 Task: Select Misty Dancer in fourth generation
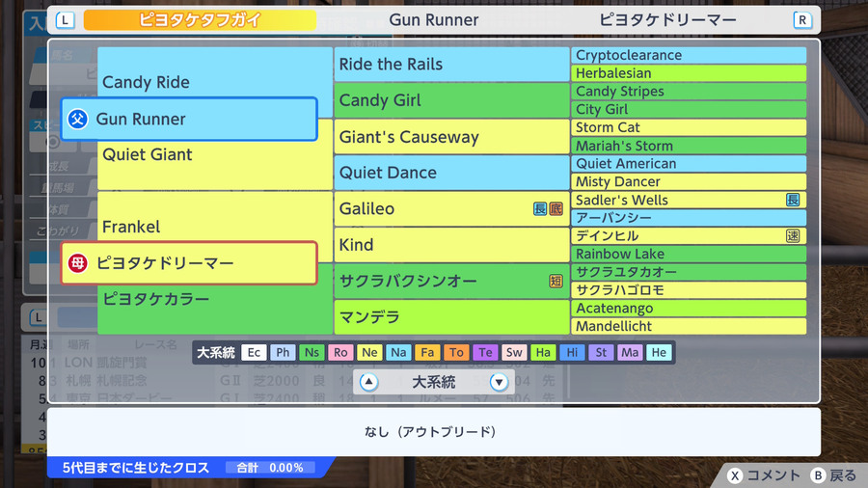coord(689,181)
